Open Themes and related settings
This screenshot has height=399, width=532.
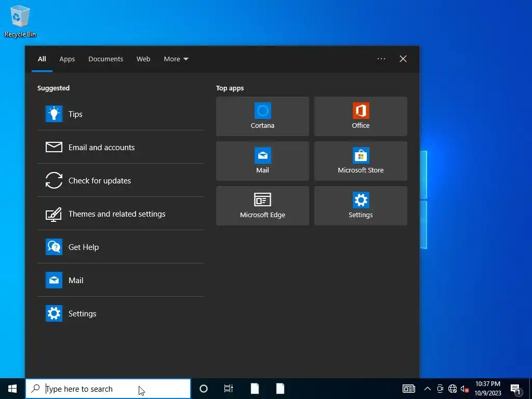(x=120, y=214)
